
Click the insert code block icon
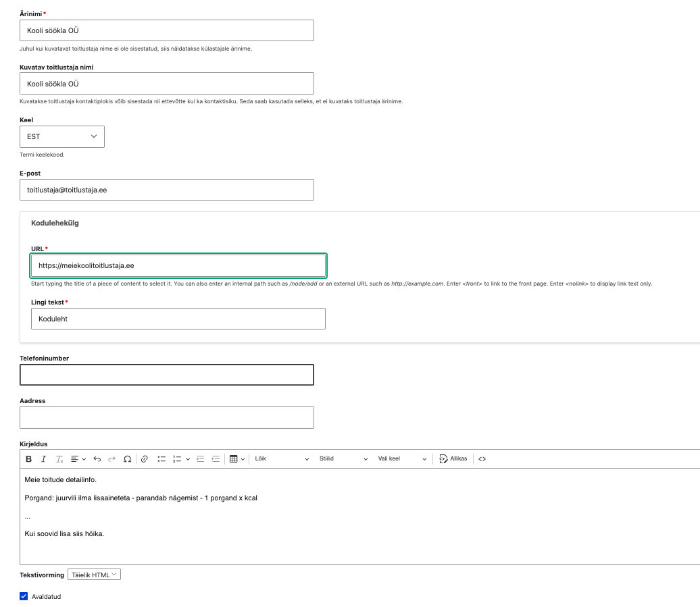pos(482,459)
